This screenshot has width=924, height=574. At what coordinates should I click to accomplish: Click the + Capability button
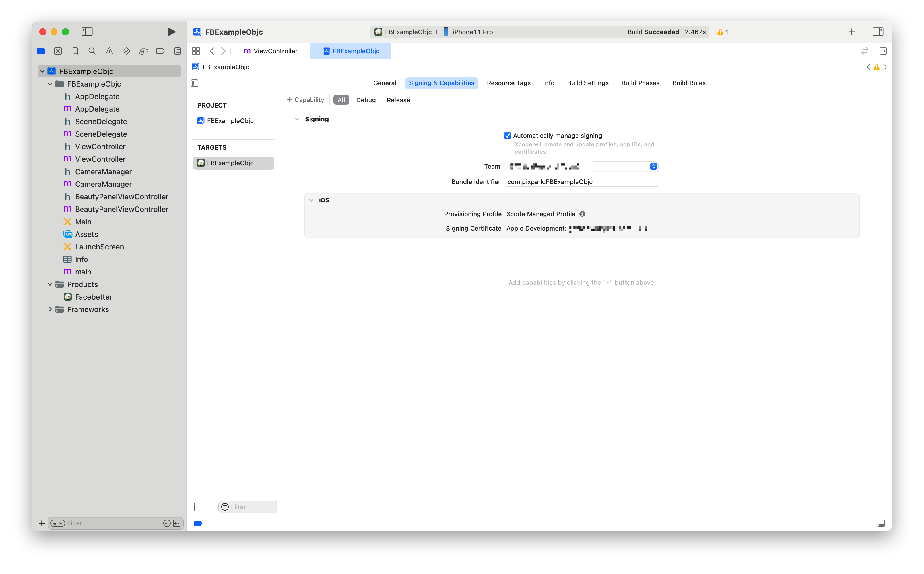(305, 99)
